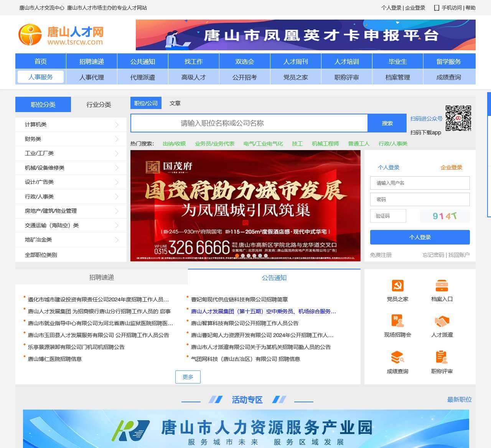This screenshot has height=448, width=491.
Task: Open the 首页 navigation item
Action: click(x=41, y=61)
